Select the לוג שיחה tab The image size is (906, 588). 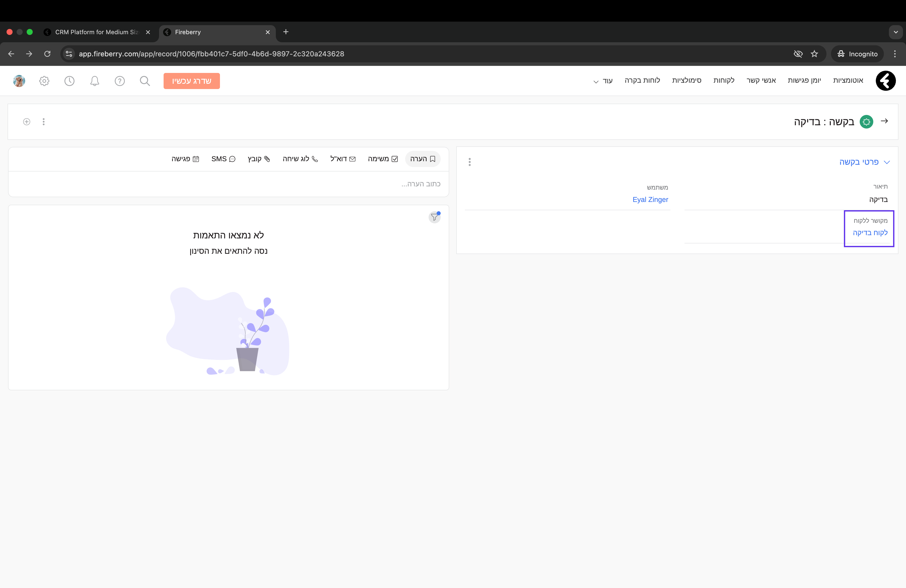pos(300,159)
